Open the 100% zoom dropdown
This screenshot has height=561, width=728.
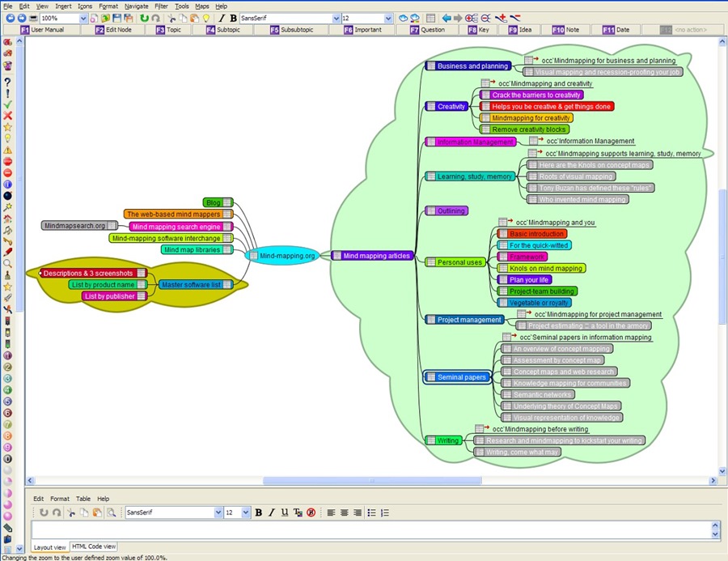(x=83, y=18)
